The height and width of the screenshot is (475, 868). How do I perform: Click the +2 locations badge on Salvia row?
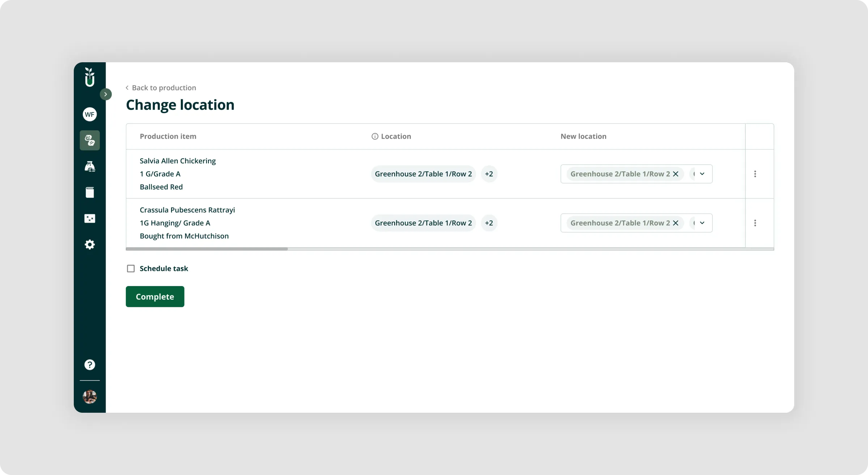click(489, 174)
